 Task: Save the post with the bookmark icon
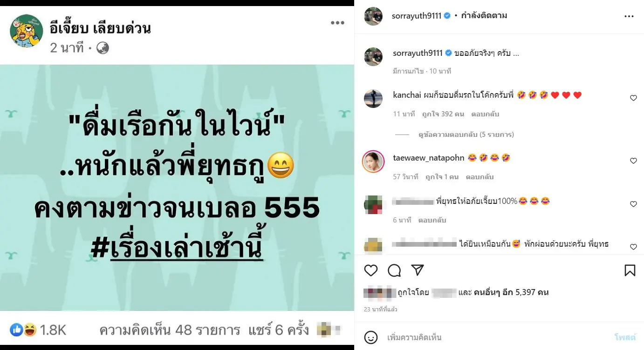coord(630,270)
